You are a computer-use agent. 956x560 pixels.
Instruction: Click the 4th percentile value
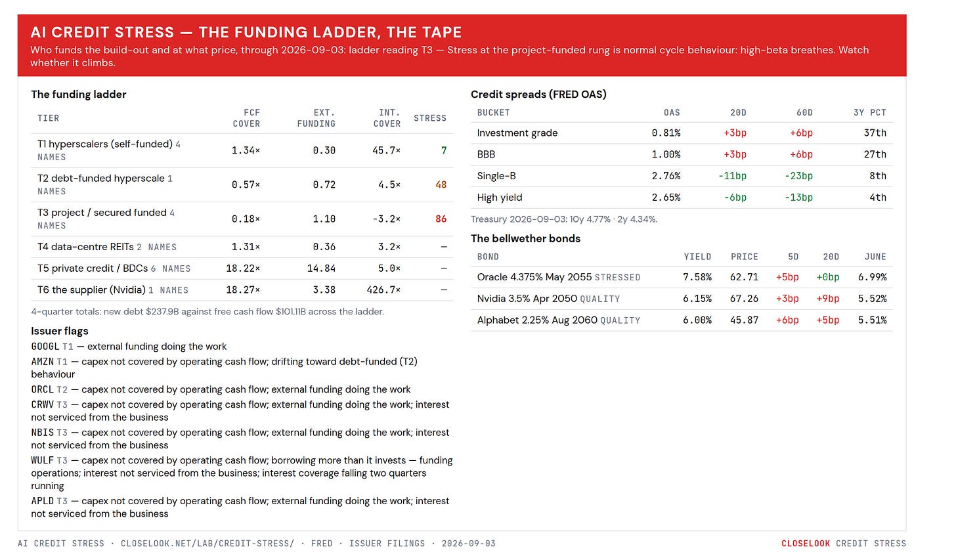click(878, 198)
